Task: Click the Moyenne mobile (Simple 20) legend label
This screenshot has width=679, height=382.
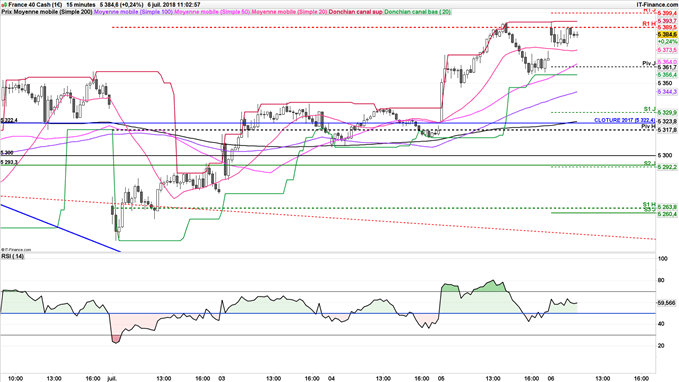Action: tap(289, 12)
